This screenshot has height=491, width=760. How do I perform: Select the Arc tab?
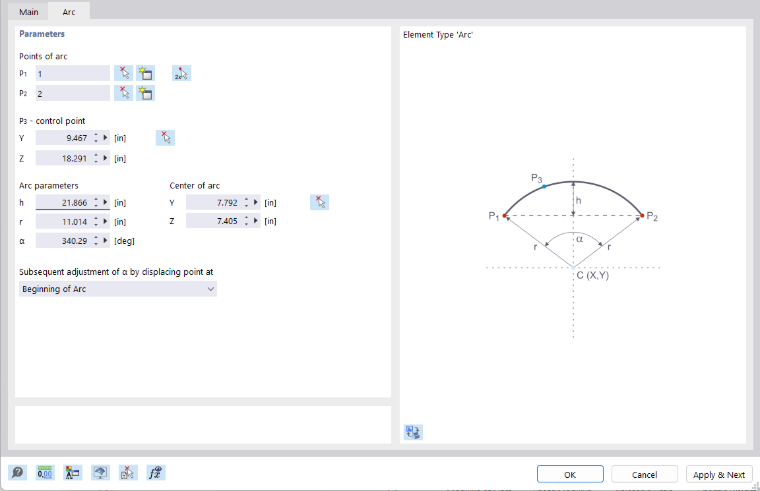tap(69, 12)
